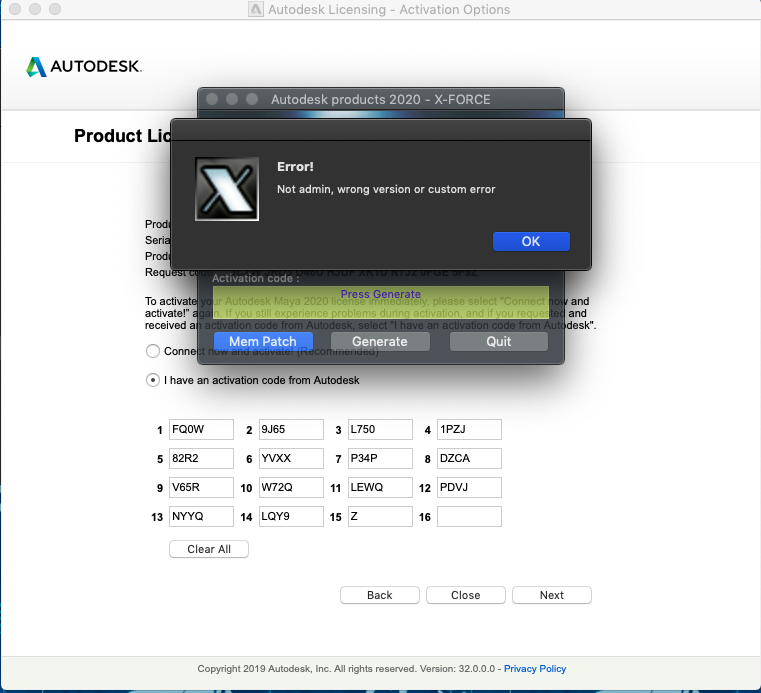Click activation field 1 containing FQ0W
This screenshot has width=761, height=693.
point(201,429)
